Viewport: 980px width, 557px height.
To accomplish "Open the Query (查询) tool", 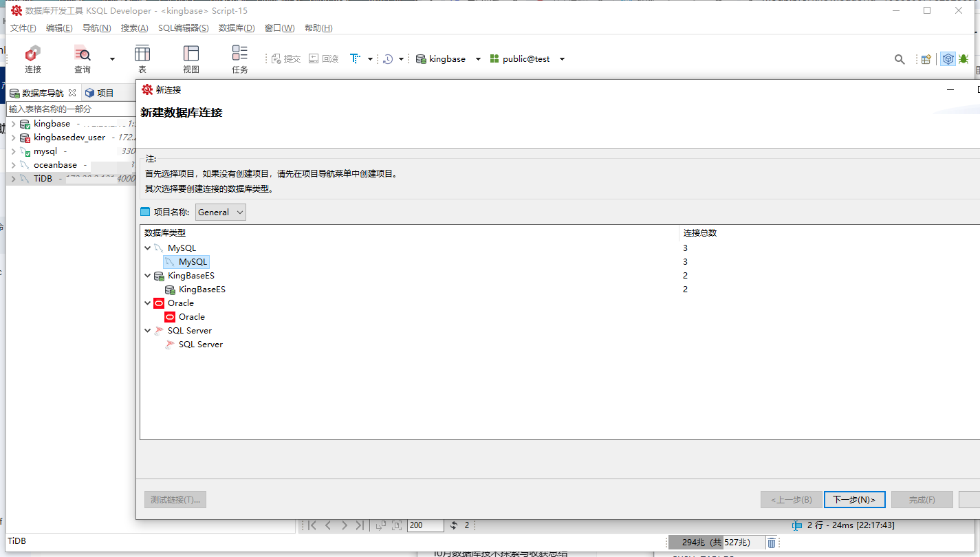I will (83, 58).
